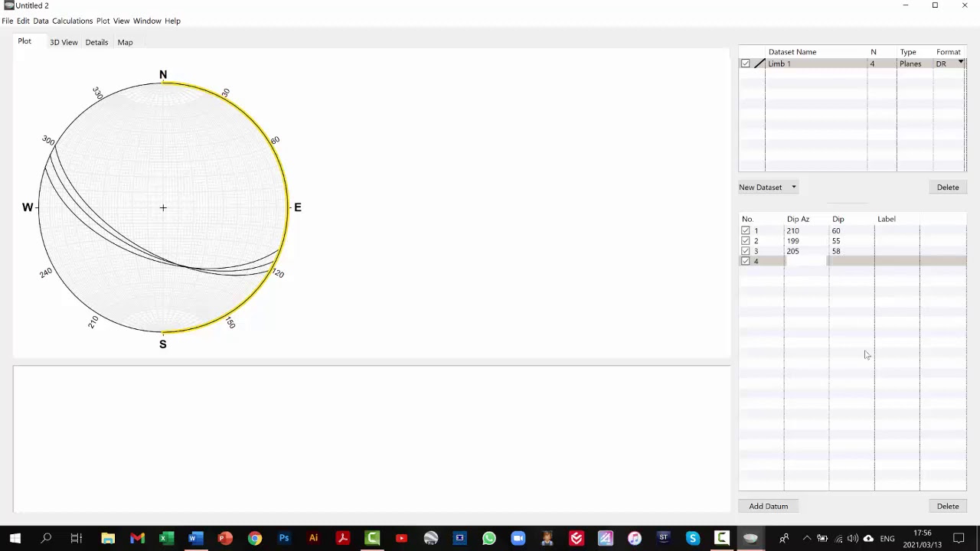Open the notification center icon
Image resolution: width=980 pixels, height=551 pixels.
point(959,539)
